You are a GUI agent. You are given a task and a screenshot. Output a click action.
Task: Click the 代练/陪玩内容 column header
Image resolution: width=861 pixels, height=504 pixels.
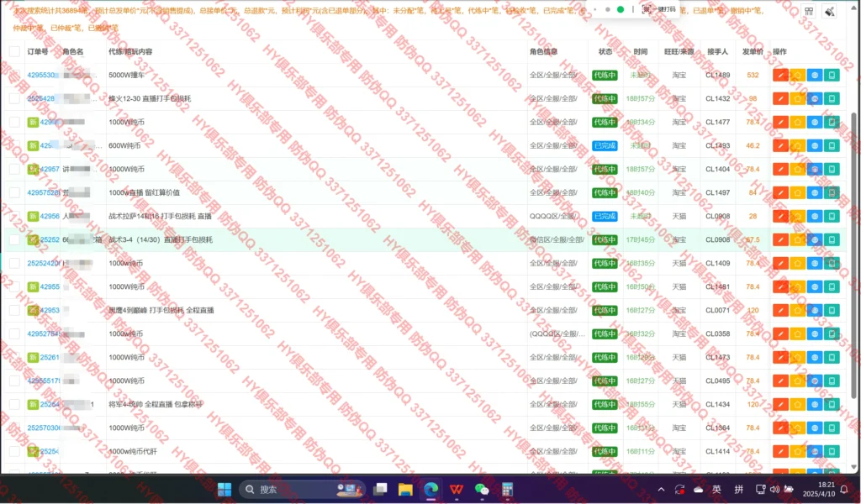130,51
